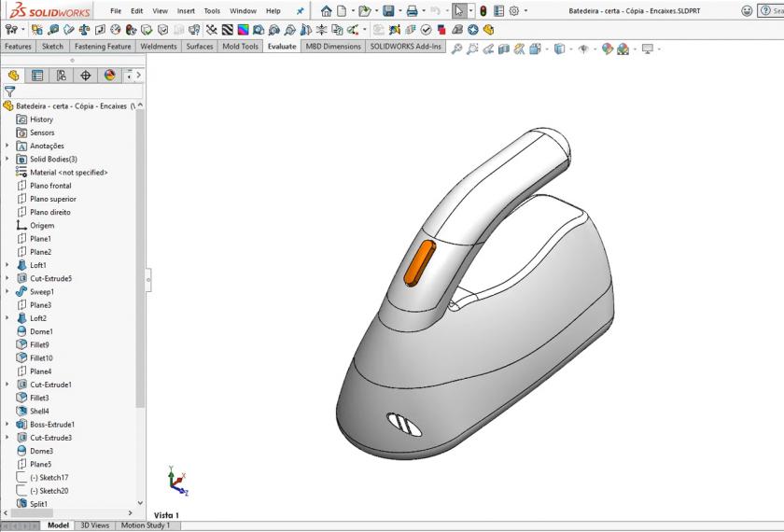The width and height of the screenshot is (784, 532).
Task: Click the feature tree filter icon
Action: (x=10, y=91)
